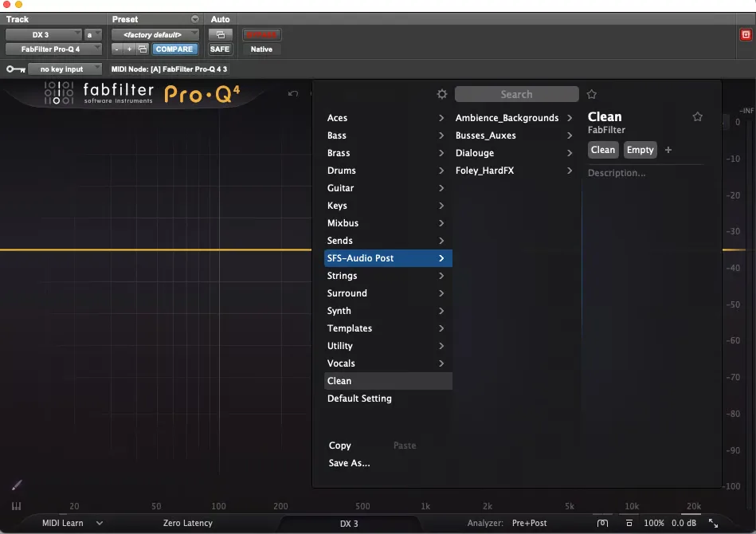The image size is (756, 534).
Task: Click the pencil EQ sketch icon
Action: click(x=17, y=485)
